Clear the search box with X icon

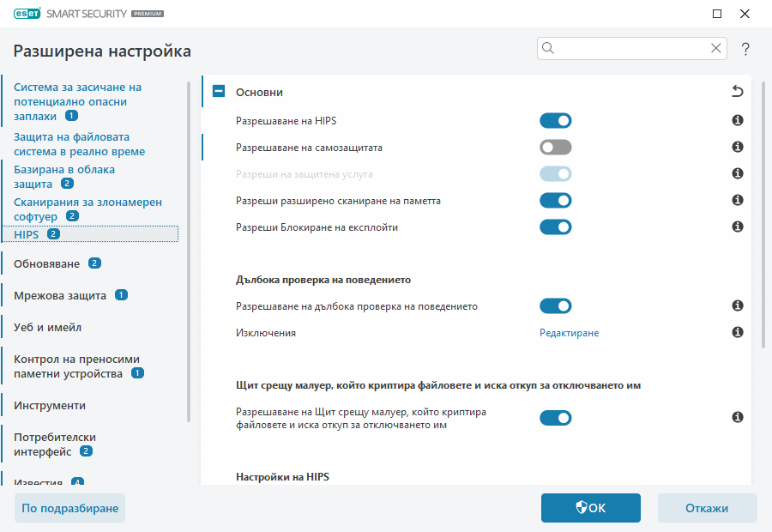tap(716, 48)
